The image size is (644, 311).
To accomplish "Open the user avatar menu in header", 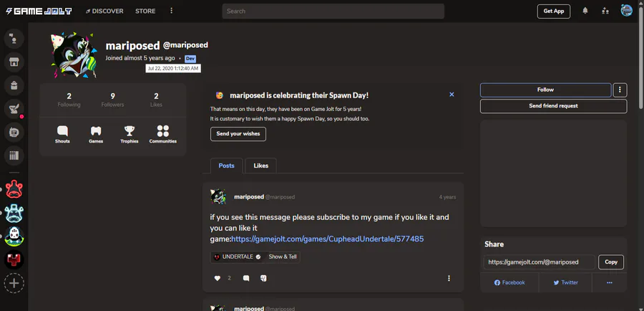I will 626,11.
